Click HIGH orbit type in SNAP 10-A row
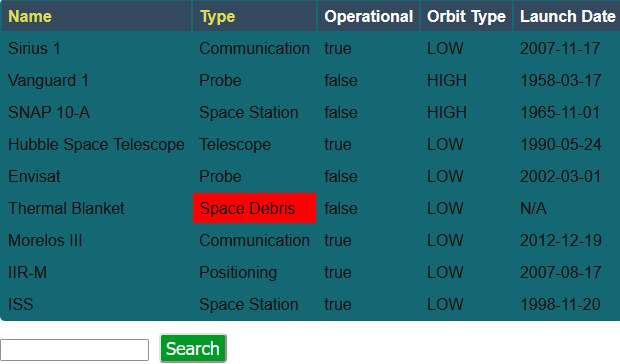620x364 pixels. click(466, 112)
